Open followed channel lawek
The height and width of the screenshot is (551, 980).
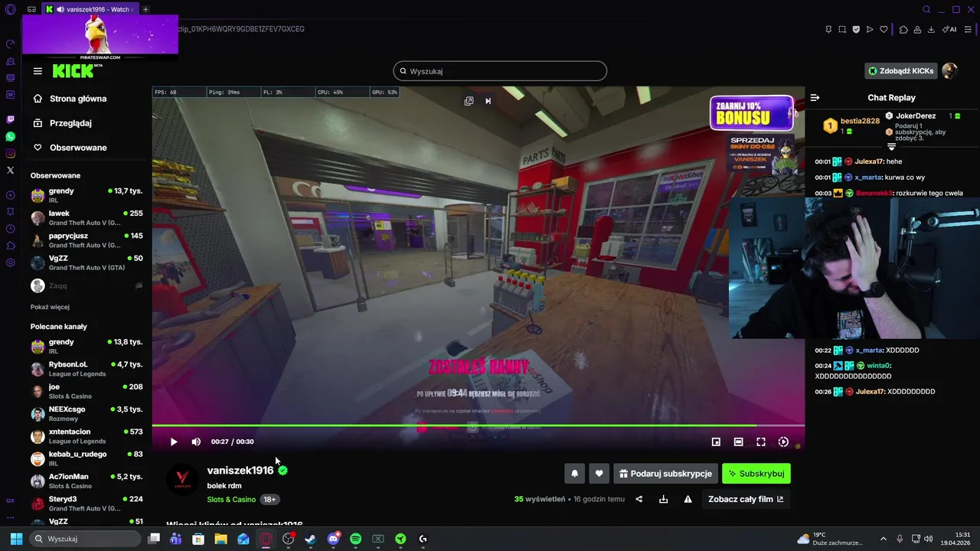(x=87, y=217)
